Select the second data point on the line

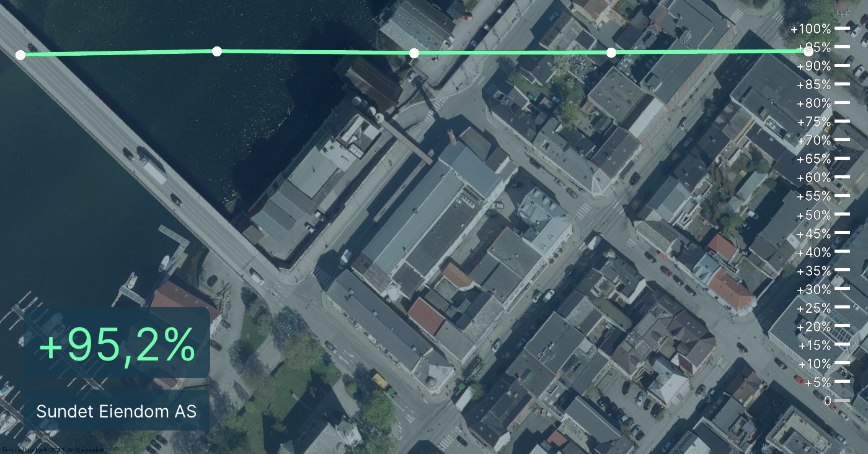tap(217, 51)
